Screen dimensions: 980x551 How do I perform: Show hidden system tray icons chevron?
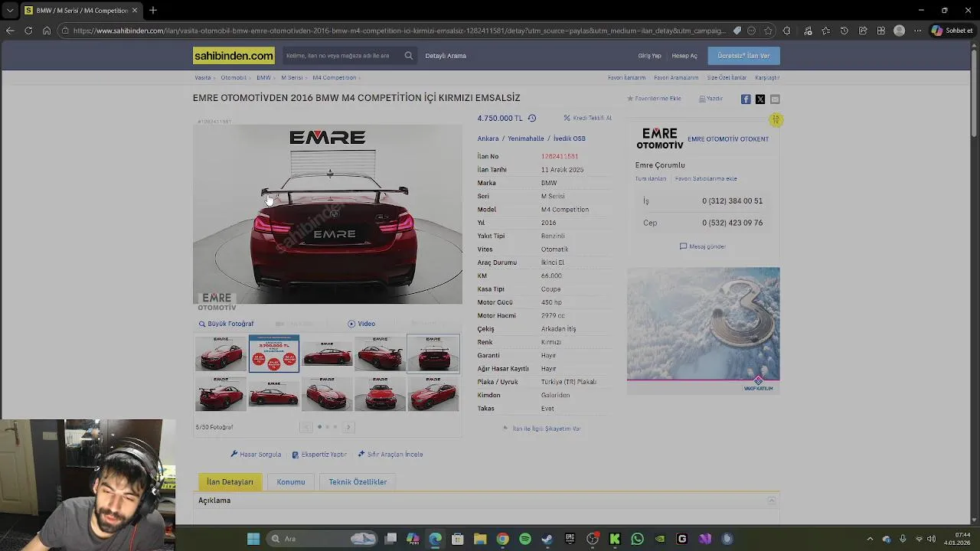click(870, 539)
